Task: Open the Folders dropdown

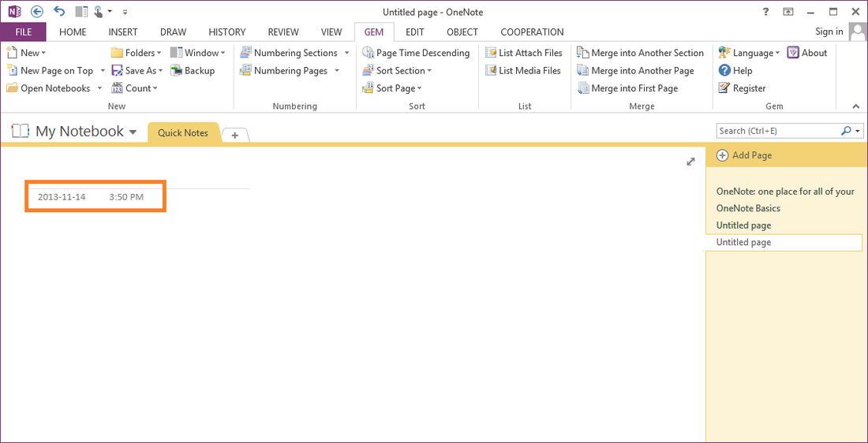Action: pyautogui.click(x=137, y=53)
